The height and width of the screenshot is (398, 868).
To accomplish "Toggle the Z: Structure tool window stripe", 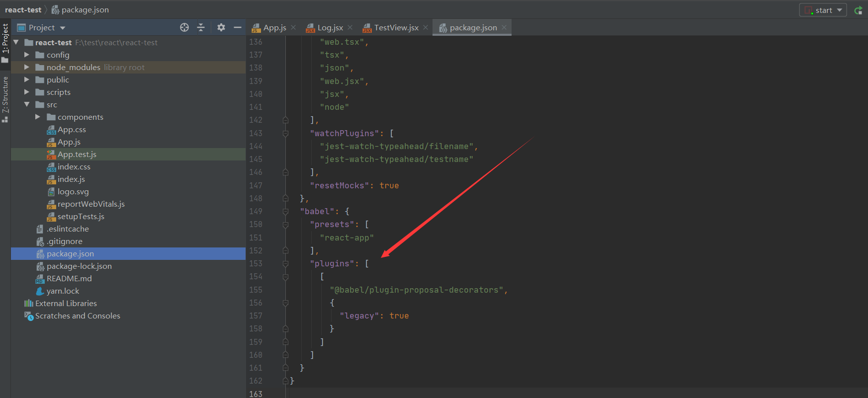I will (x=5, y=98).
